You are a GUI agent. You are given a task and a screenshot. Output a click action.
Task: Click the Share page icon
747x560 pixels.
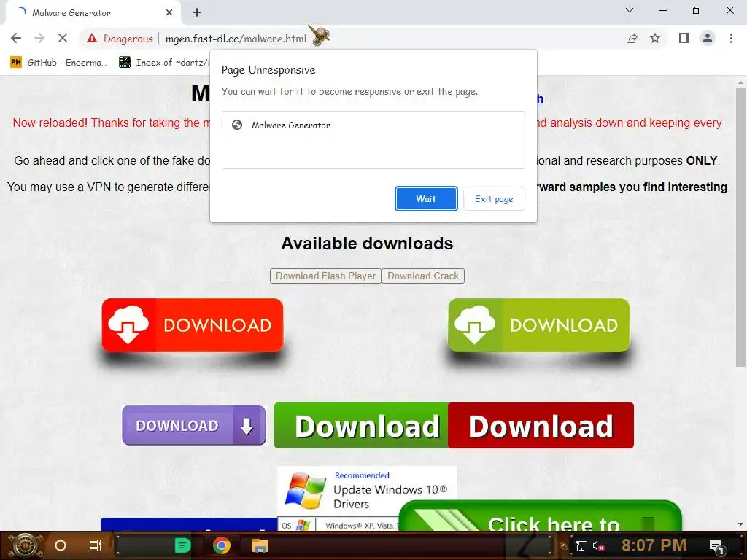click(632, 38)
